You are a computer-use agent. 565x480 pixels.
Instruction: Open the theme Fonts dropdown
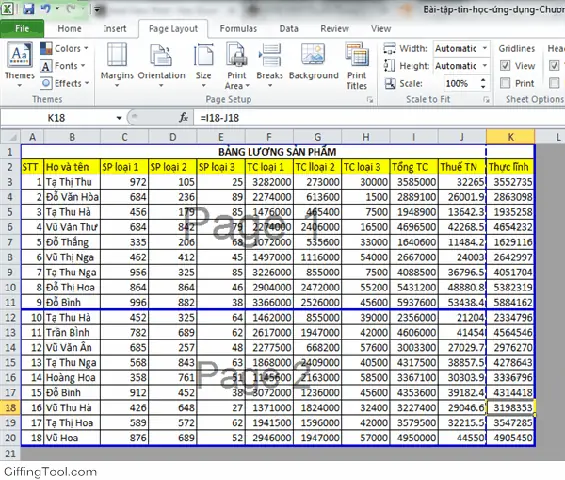pyautogui.click(x=63, y=66)
